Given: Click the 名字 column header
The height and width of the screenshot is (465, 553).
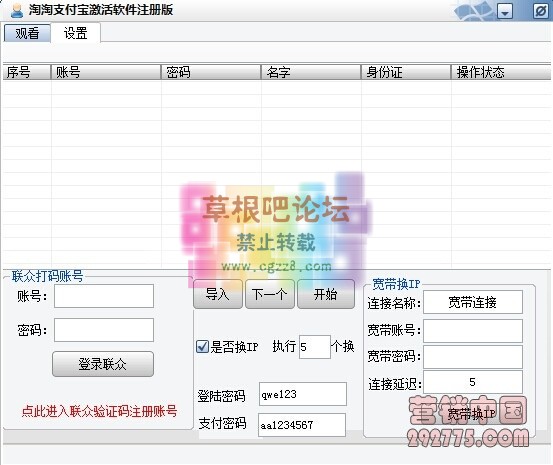Looking at the screenshot, I should pos(311,72).
